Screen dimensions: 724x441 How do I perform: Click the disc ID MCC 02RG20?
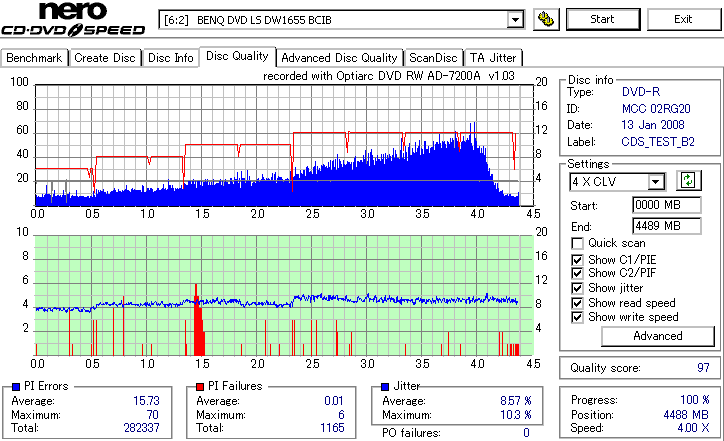coord(656,109)
